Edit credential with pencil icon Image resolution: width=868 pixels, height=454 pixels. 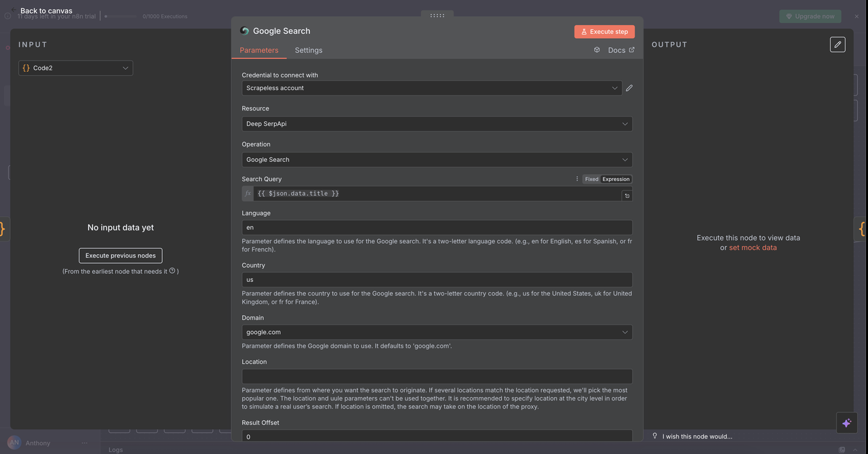(629, 88)
